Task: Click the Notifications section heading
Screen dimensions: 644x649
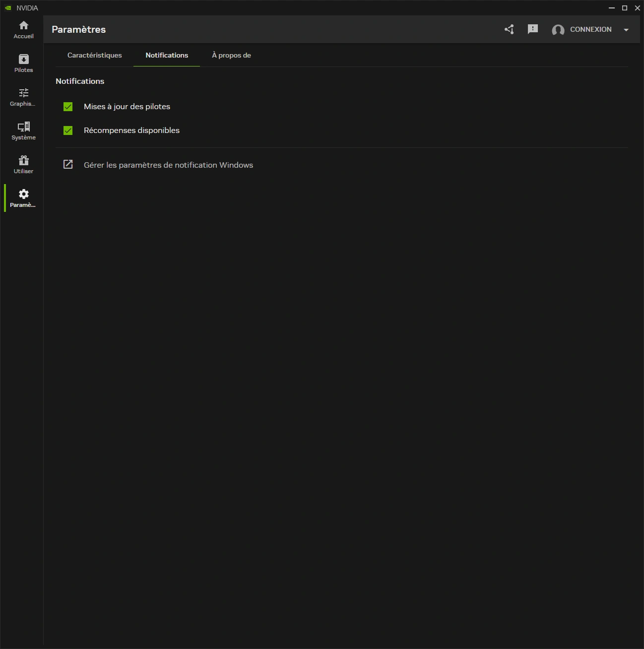Action: click(80, 81)
